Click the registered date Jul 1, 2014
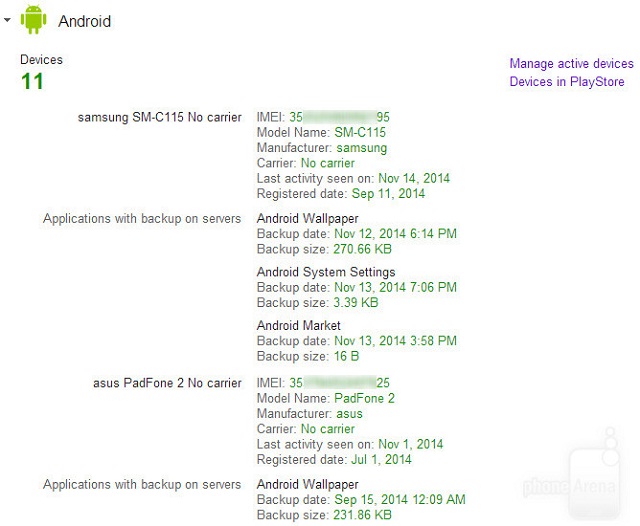Screen dimensions: 640x526 [381, 460]
